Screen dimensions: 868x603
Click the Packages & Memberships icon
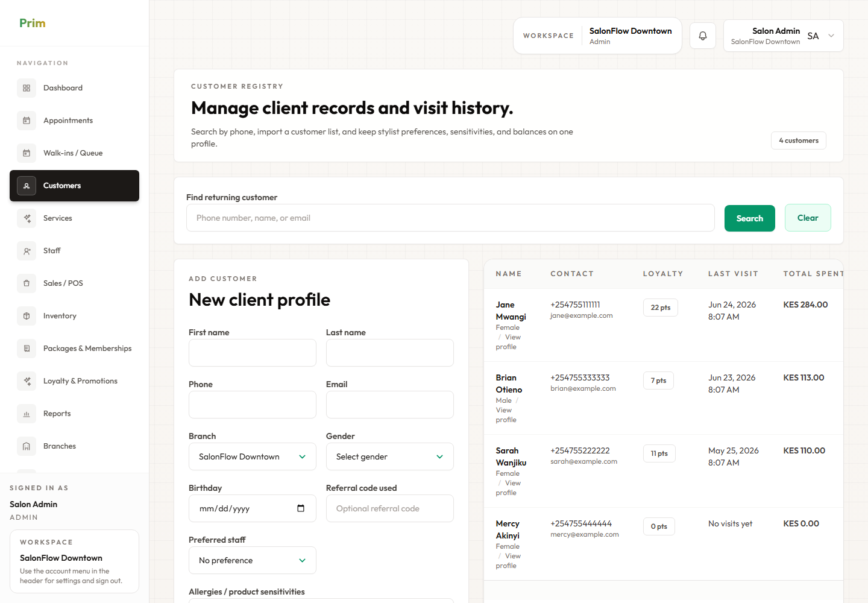coord(27,349)
